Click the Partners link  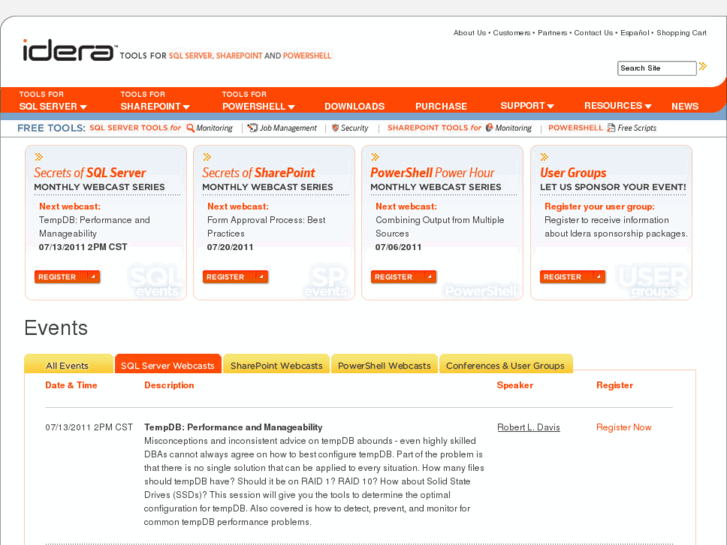(x=552, y=33)
